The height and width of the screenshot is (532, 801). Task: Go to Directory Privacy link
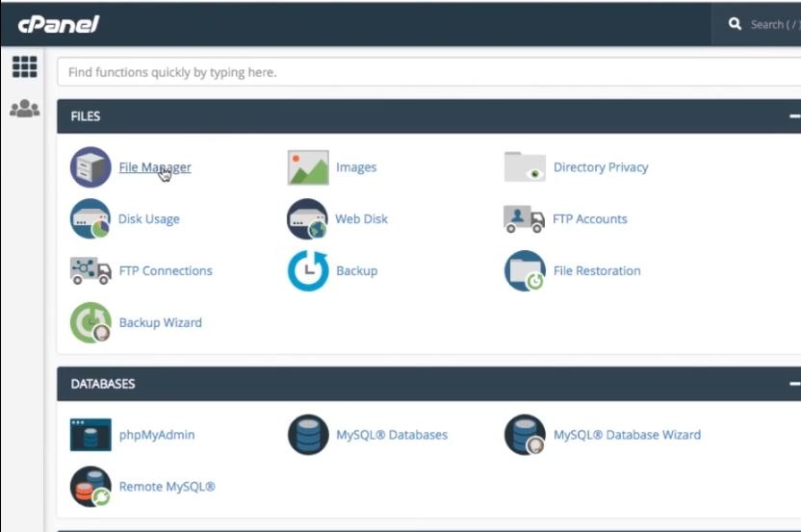pyautogui.click(x=601, y=167)
